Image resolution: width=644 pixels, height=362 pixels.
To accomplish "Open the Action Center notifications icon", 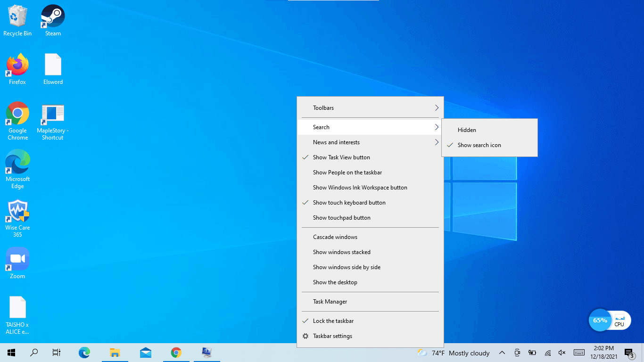I will pos(629,353).
